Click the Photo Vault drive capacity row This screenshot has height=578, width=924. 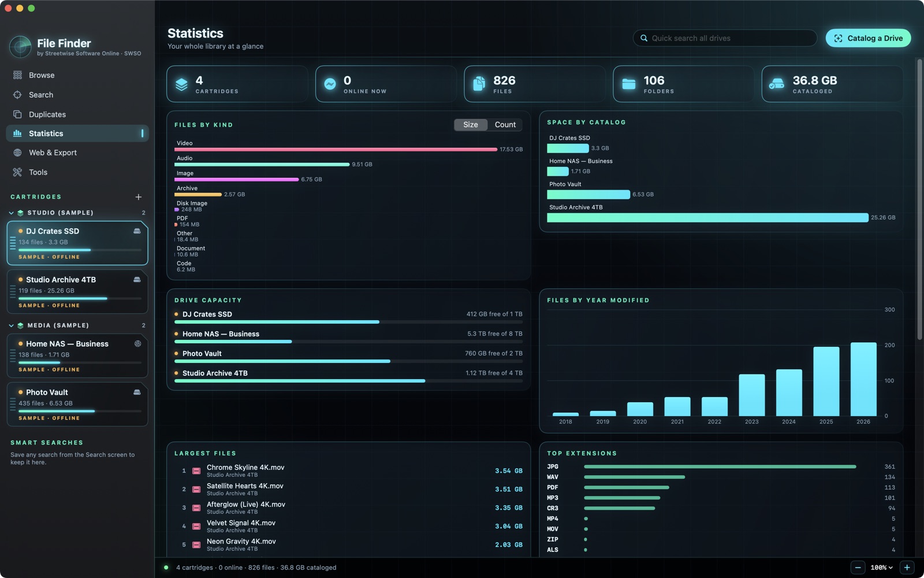pos(348,357)
